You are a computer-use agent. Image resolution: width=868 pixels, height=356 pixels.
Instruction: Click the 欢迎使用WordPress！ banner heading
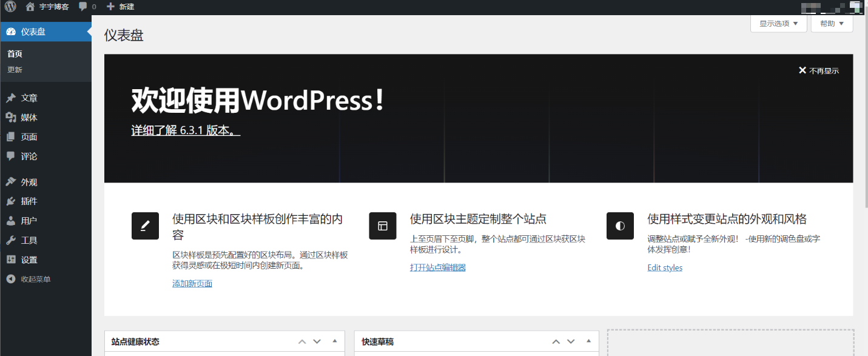coord(258,100)
